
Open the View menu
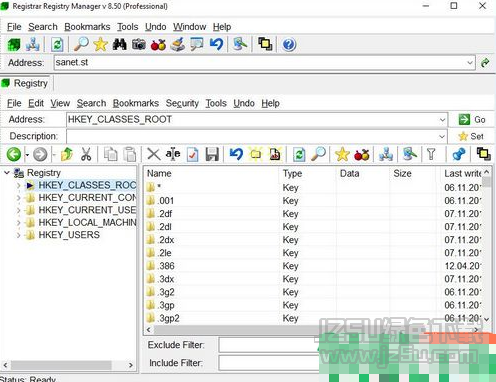[60, 103]
